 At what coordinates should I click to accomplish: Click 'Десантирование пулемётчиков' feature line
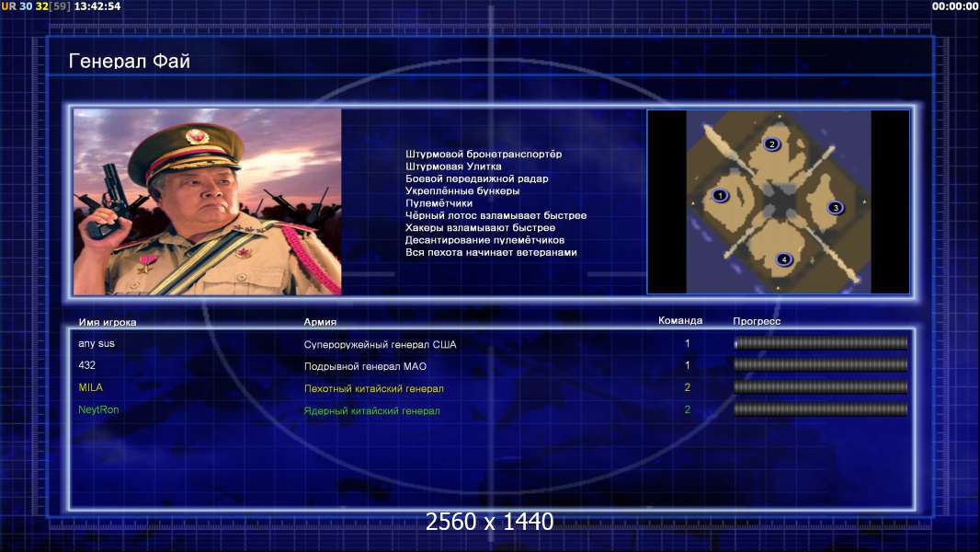click(485, 240)
